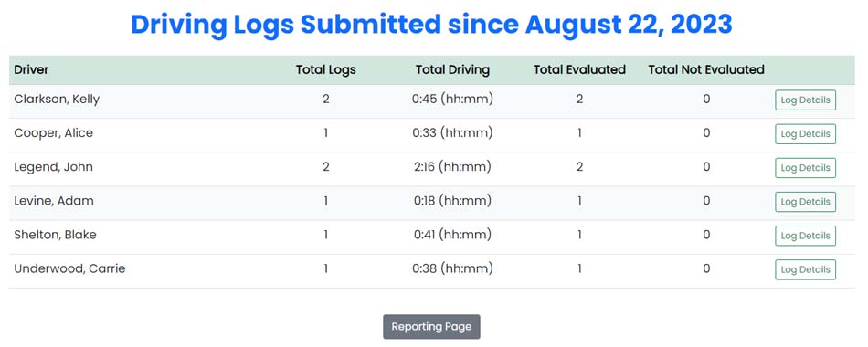Select driver name Clarkson, Kelly
This screenshot has height=347, width=868.
(57, 100)
